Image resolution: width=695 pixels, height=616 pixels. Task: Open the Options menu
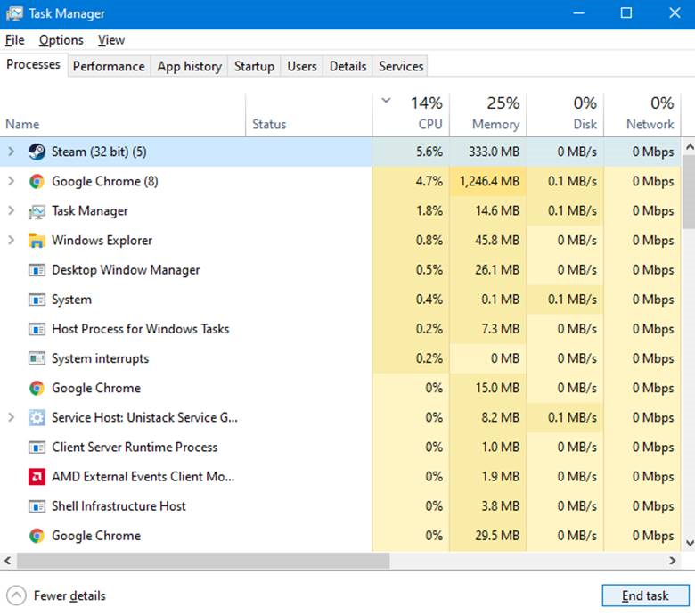(x=61, y=40)
